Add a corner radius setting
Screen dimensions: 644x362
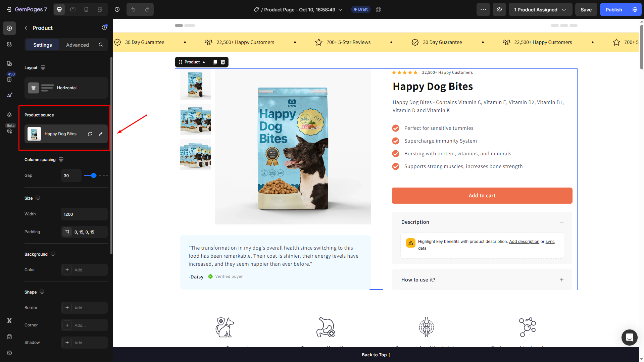point(84,325)
